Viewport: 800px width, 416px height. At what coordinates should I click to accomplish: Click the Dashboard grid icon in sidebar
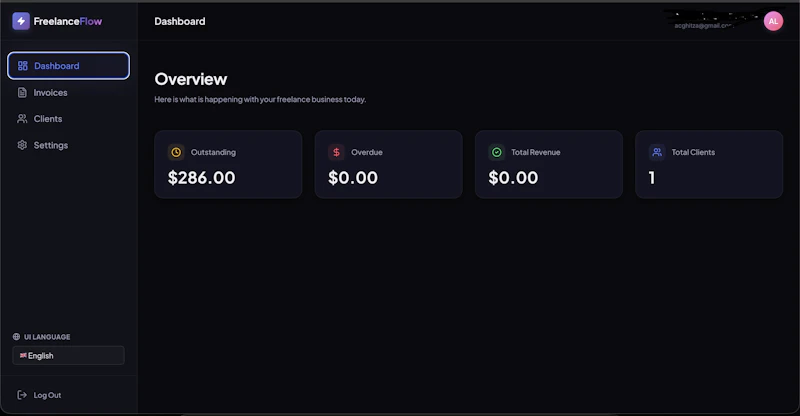click(x=22, y=66)
